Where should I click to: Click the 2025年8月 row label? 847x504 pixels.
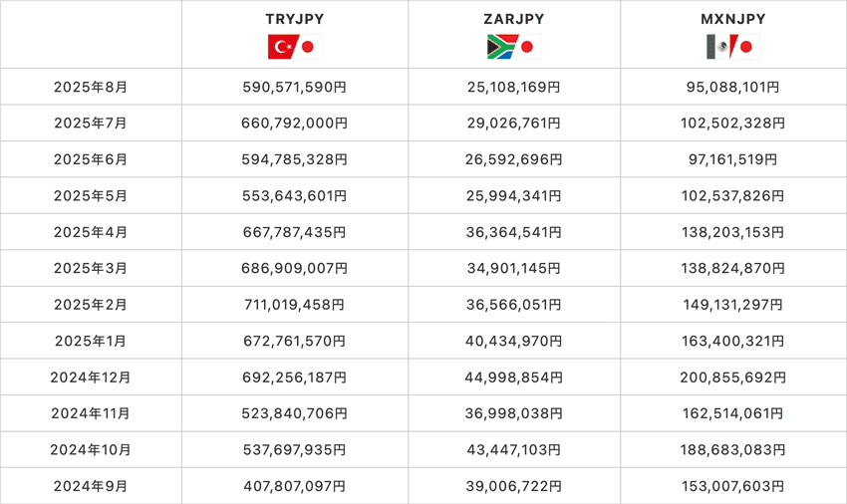click(x=91, y=88)
